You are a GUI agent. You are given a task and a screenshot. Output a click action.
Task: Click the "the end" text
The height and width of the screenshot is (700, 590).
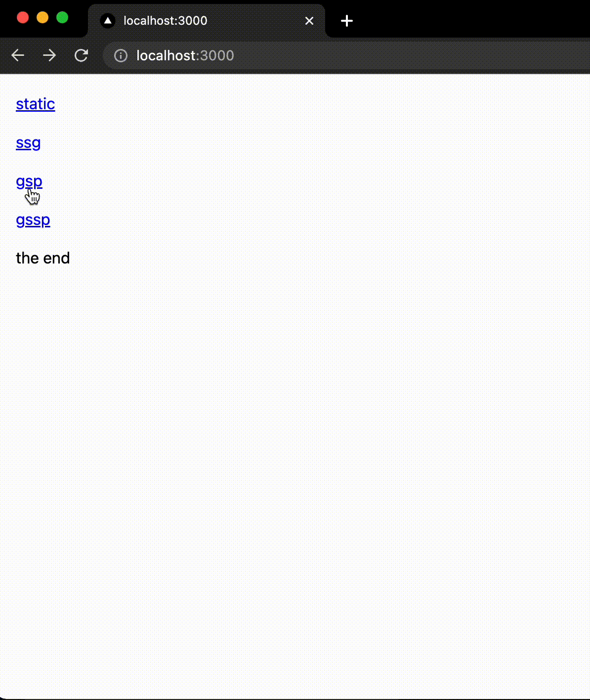(43, 258)
